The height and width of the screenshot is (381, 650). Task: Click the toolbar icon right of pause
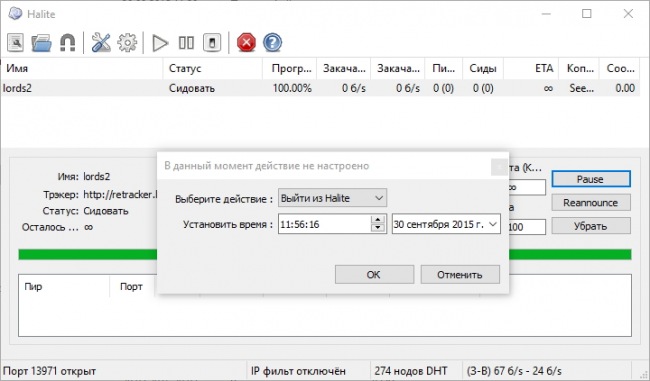(212, 42)
